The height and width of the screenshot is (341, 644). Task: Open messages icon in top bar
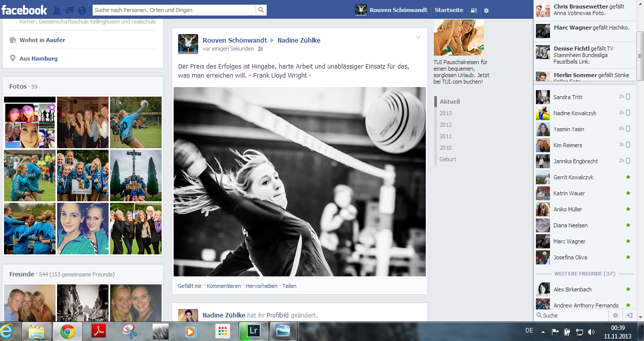tap(70, 10)
